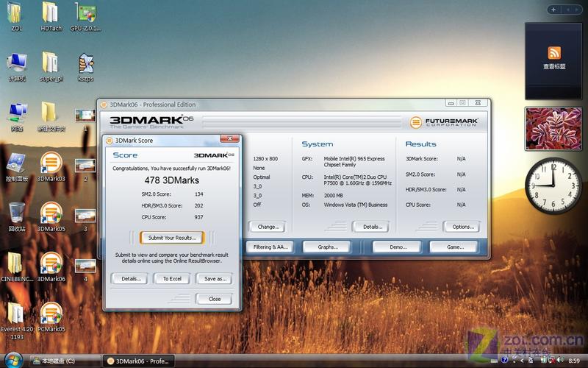The image size is (588, 368).
Task: Click the slideshow picture gadget
Action: (x=553, y=129)
